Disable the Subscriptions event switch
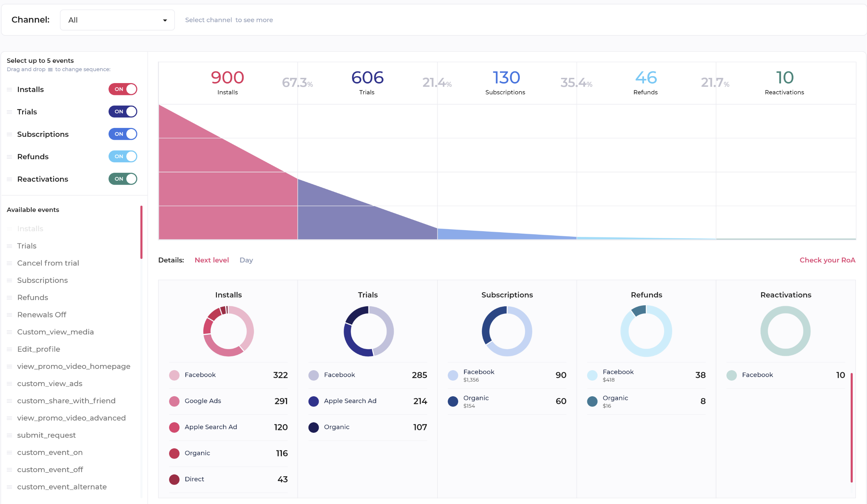 tap(123, 134)
